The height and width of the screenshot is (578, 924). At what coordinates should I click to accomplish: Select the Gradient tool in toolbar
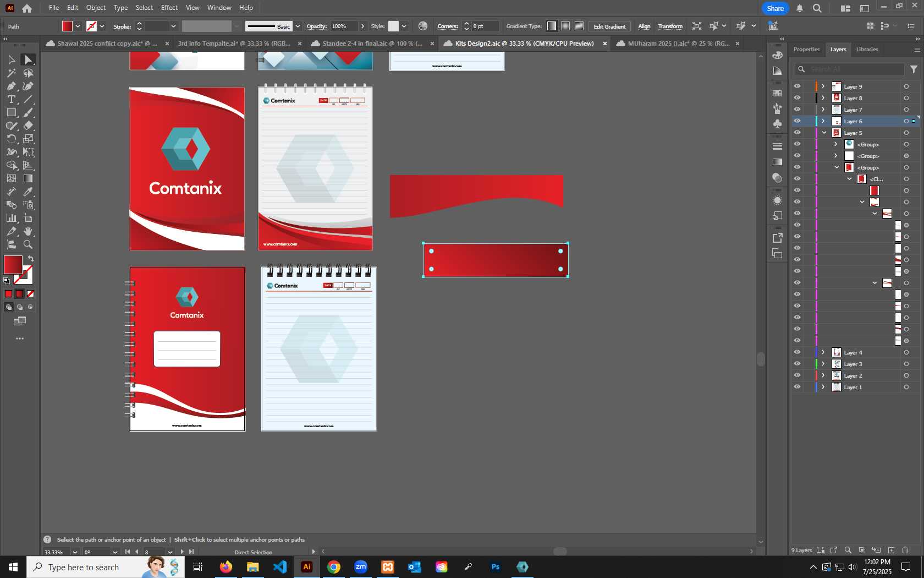(x=28, y=178)
